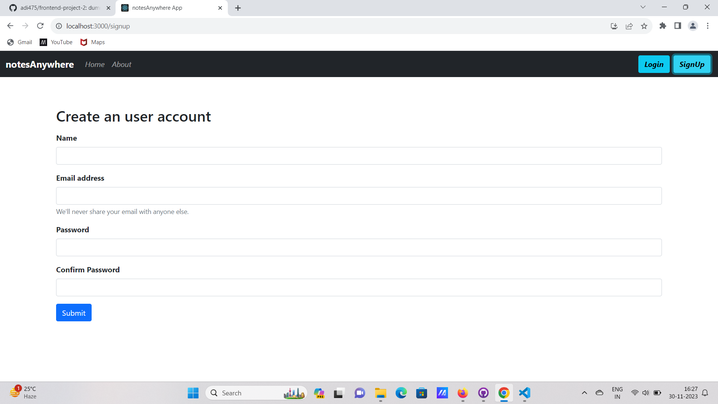Focus the Email address input field
The height and width of the screenshot is (404, 718).
pyautogui.click(x=359, y=196)
